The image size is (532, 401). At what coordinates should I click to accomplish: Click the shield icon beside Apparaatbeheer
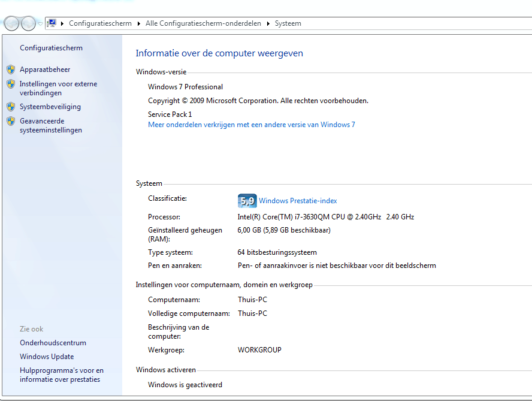pyautogui.click(x=11, y=70)
